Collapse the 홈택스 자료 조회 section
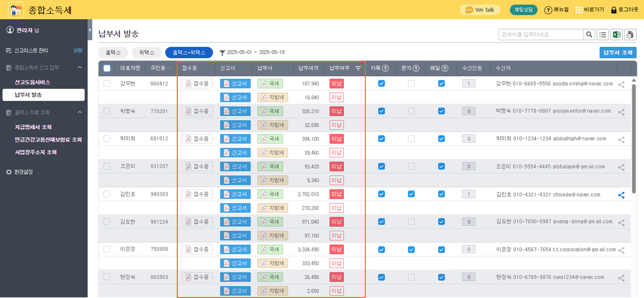The image size is (644, 298). point(80,112)
